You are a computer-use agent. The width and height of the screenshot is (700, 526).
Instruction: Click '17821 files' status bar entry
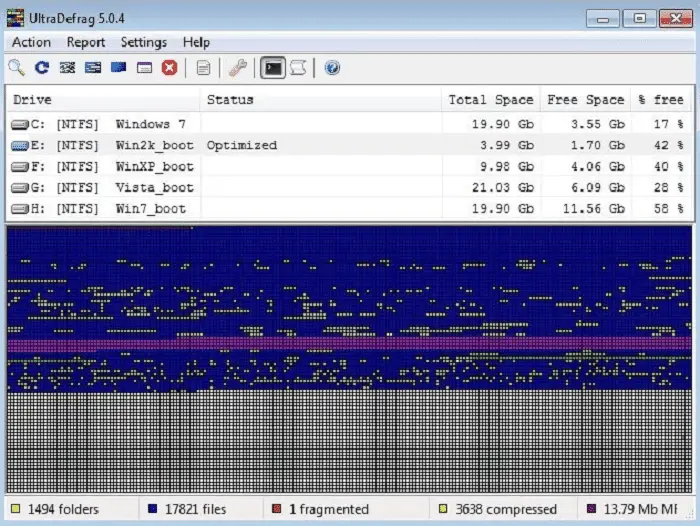click(195, 509)
